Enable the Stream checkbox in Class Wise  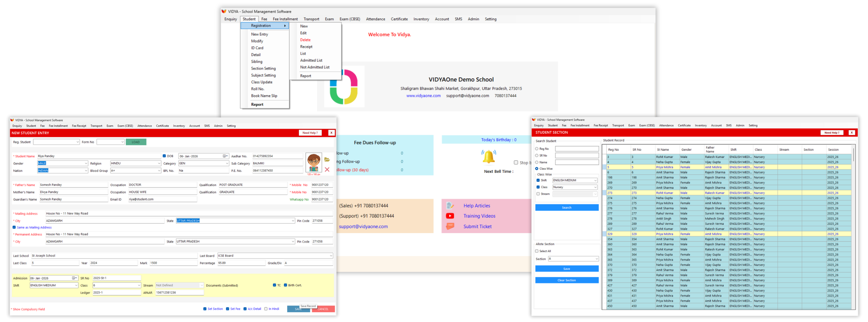pos(538,194)
